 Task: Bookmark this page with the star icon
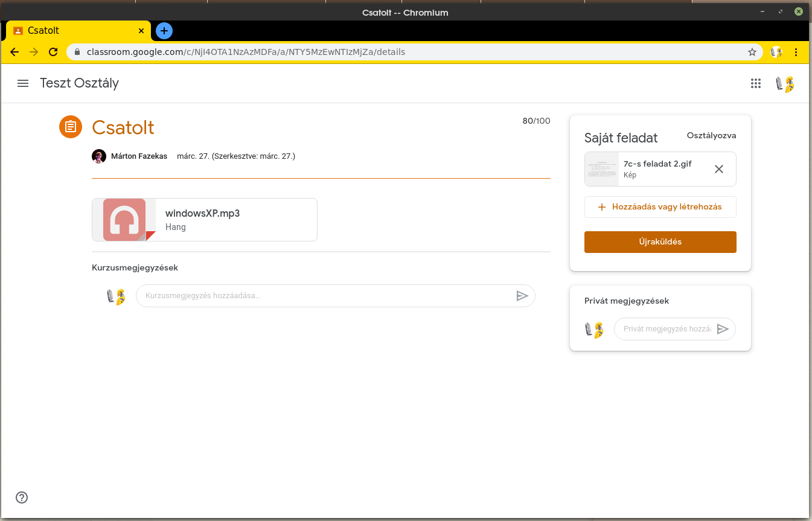pyautogui.click(x=752, y=52)
